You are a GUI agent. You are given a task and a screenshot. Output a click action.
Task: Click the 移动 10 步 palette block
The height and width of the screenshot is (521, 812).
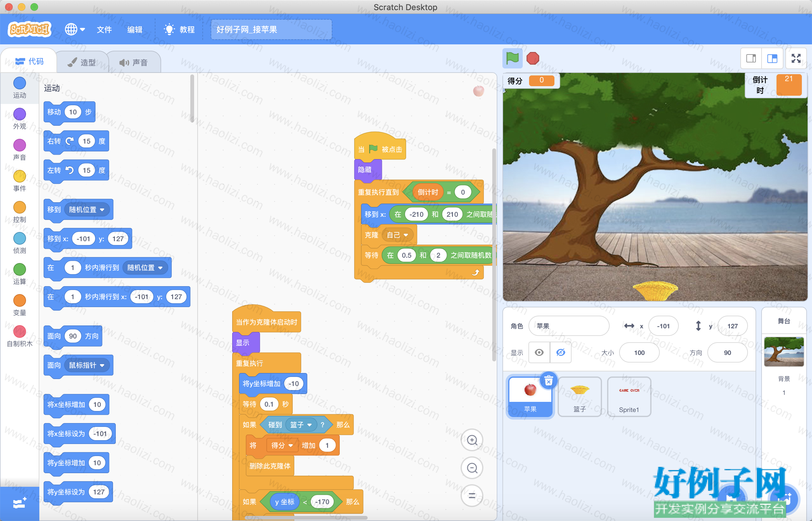pyautogui.click(x=69, y=112)
